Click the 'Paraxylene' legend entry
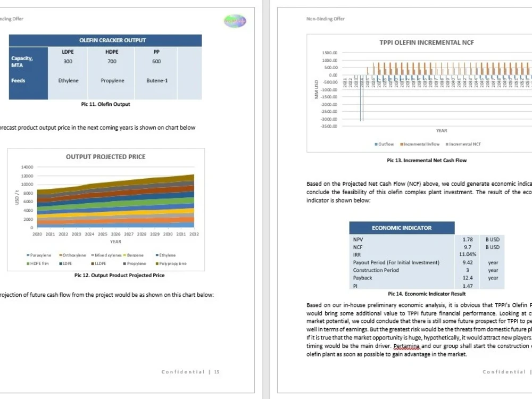This screenshot has height=399, width=532. click(39, 255)
